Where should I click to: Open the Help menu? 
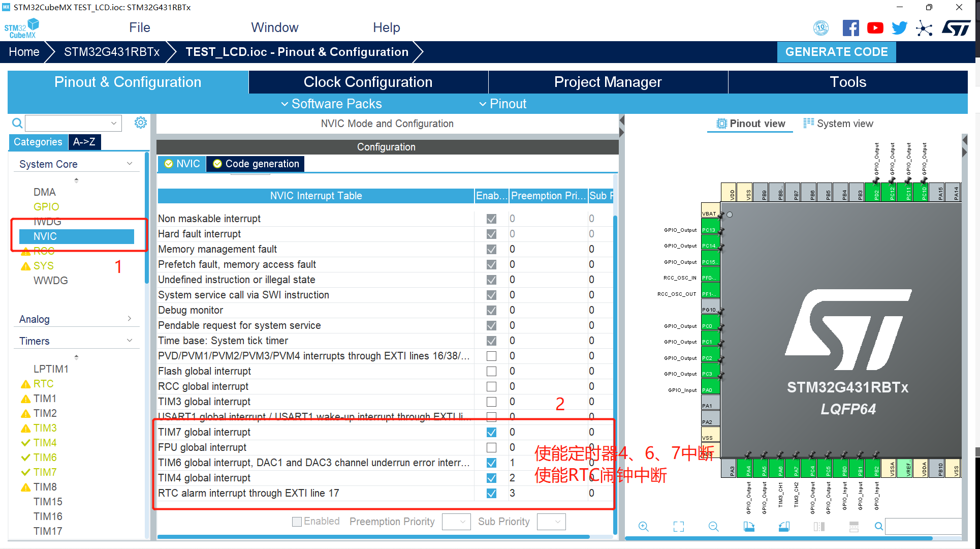(387, 27)
